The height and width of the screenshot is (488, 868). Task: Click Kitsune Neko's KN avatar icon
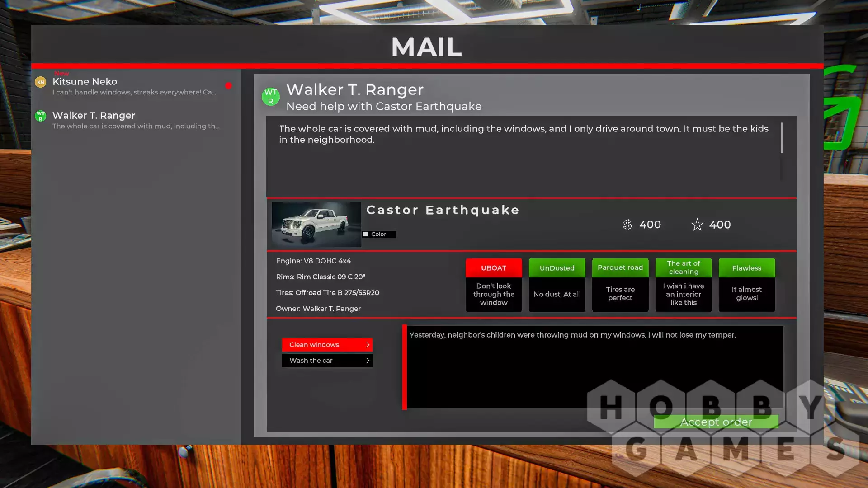(x=41, y=82)
